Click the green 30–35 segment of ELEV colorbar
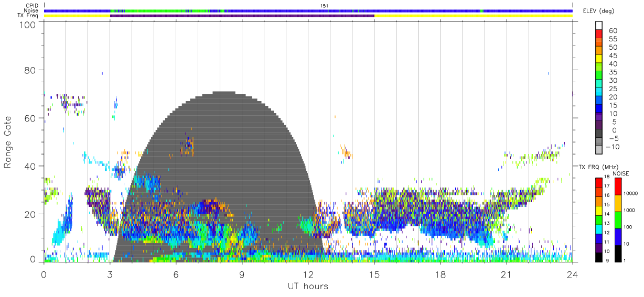This screenshot has height=297, width=644. (x=599, y=76)
